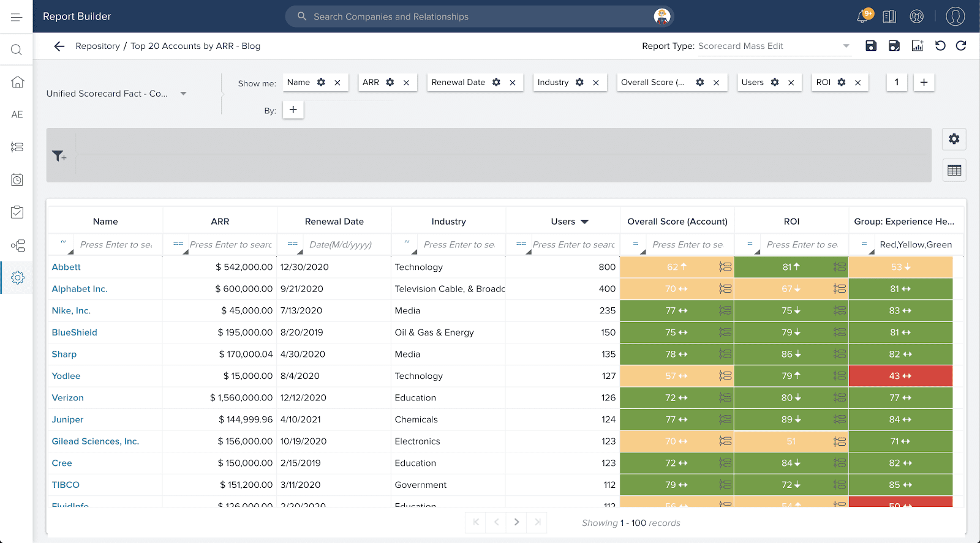Expand the Report Type dropdown
This screenshot has width=980, height=543.
coord(846,46)
